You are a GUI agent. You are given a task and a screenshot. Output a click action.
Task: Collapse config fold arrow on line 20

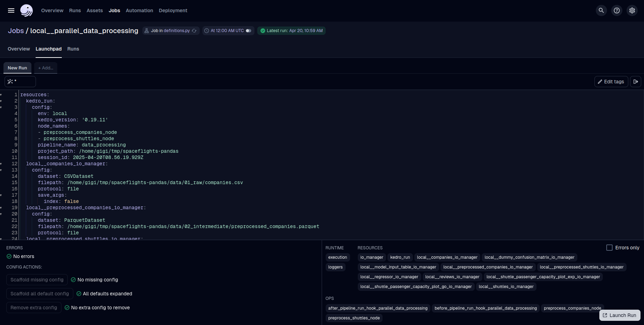click(x=1, y=214)
